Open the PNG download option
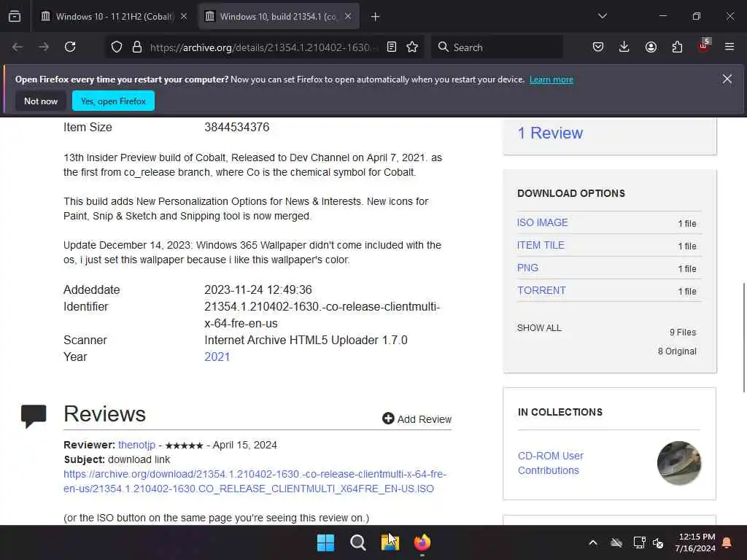Screen dimensions: 747x560 528,268
